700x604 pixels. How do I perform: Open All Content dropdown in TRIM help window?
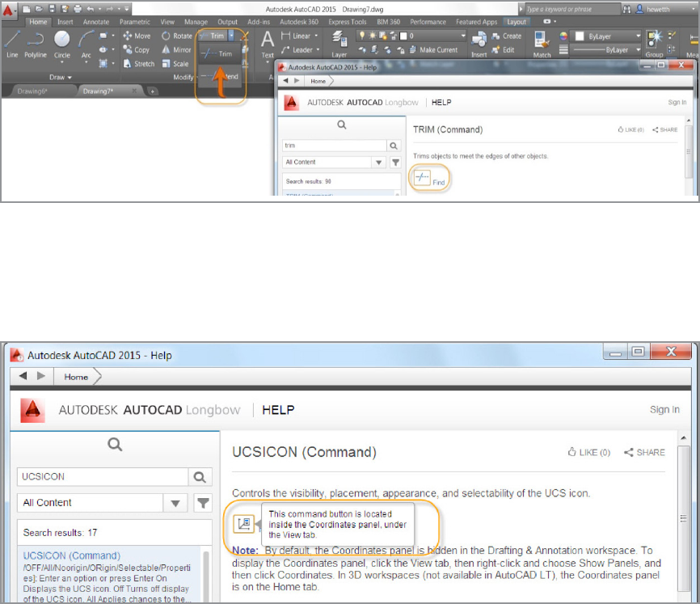(378, 162)
